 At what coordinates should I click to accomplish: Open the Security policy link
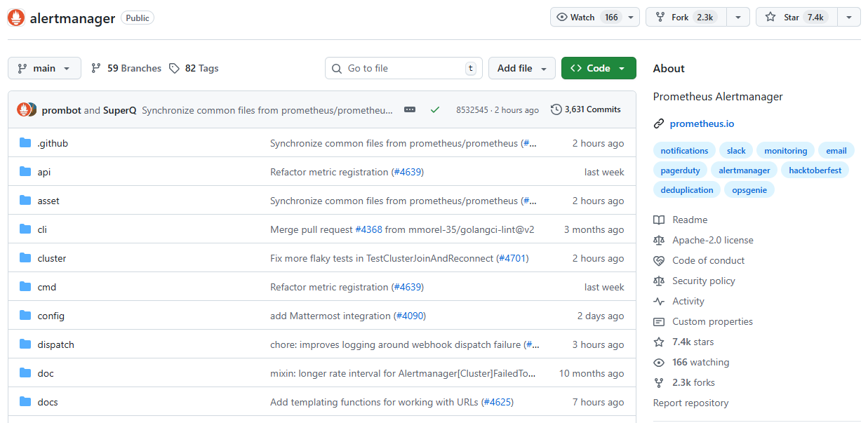click(703, 281)
